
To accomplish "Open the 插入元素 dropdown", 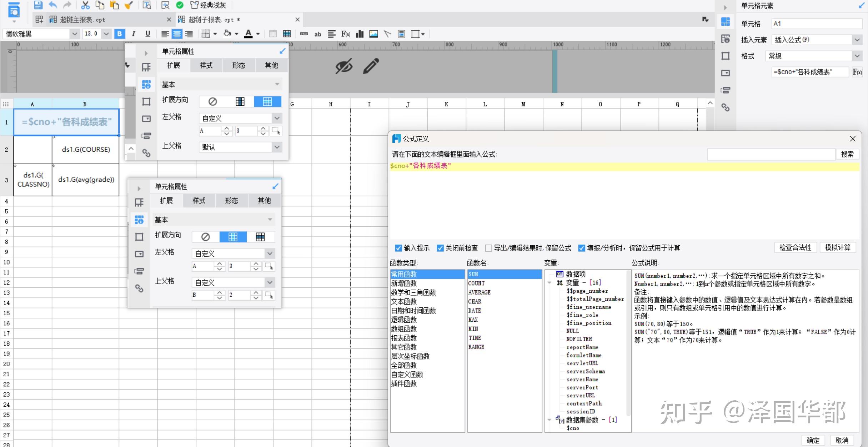I will 857,40.
